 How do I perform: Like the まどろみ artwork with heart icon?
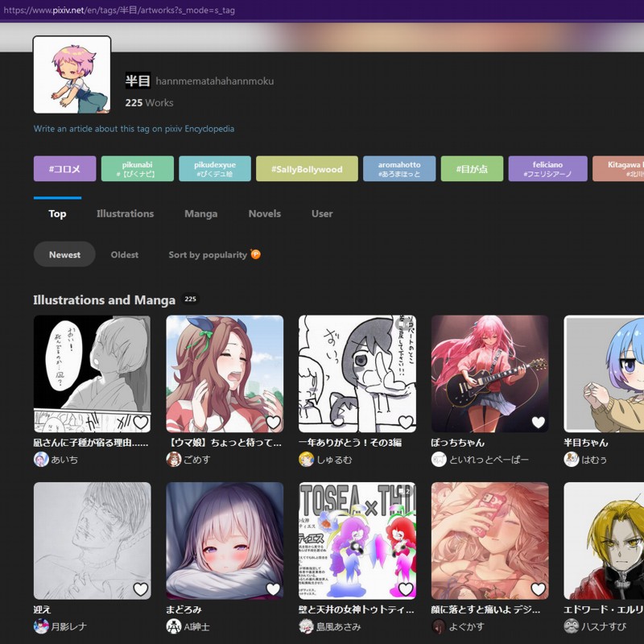[273, 589]
